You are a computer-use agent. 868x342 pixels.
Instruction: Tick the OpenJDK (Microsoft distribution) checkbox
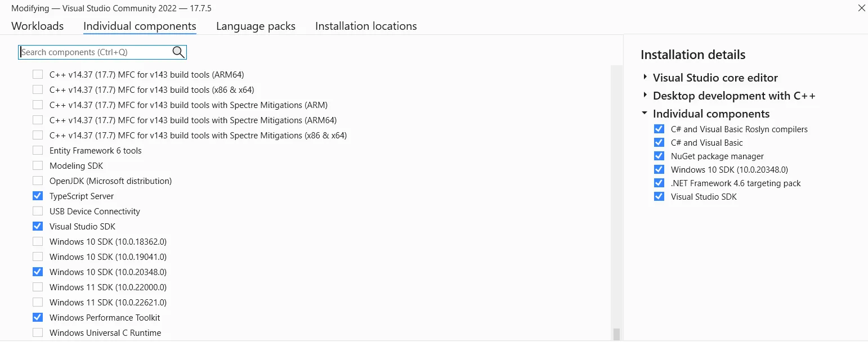[x=38, y=181]
